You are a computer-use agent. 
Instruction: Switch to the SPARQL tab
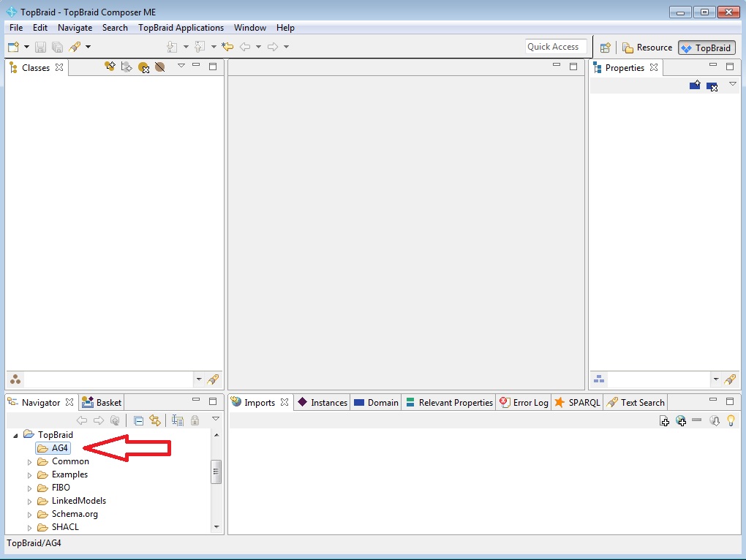(x=578, y=403)
